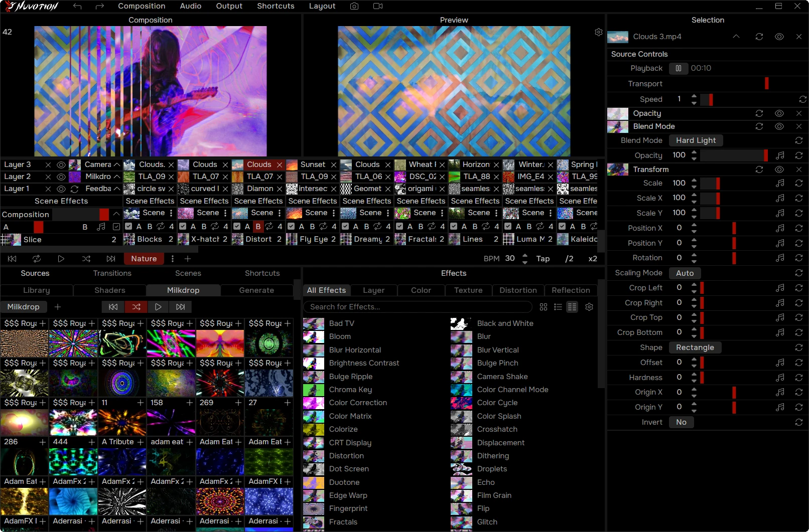Click the music note icon on the Opacity parameter

point(780,155)
